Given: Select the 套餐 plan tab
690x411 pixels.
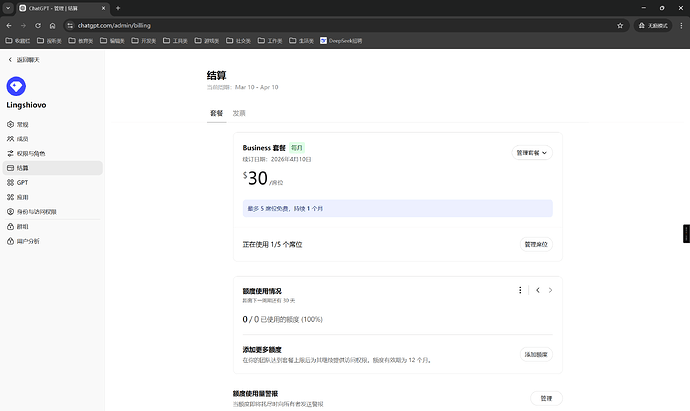Looking at the screenshot, I should (x=217, y=113).
